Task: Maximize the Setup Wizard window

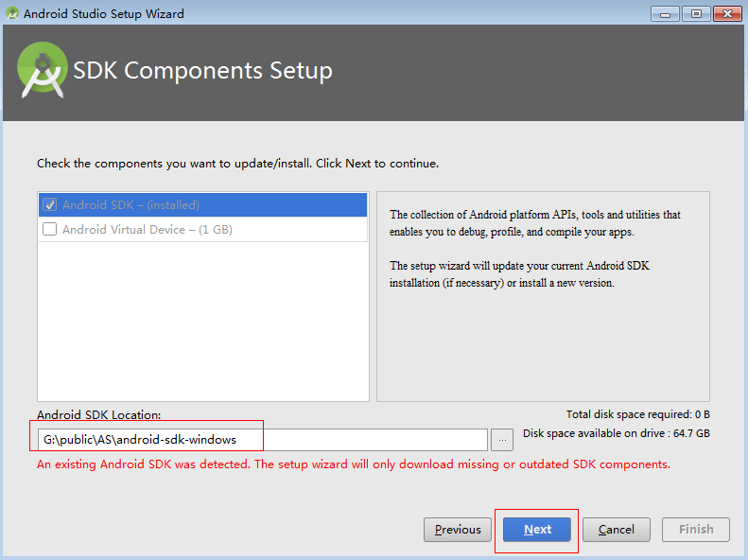Action: (695, 13)
